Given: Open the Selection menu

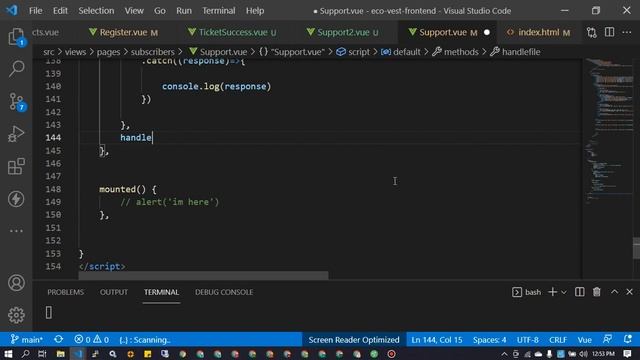Looking at the screenshot, I should pos(96,11).
